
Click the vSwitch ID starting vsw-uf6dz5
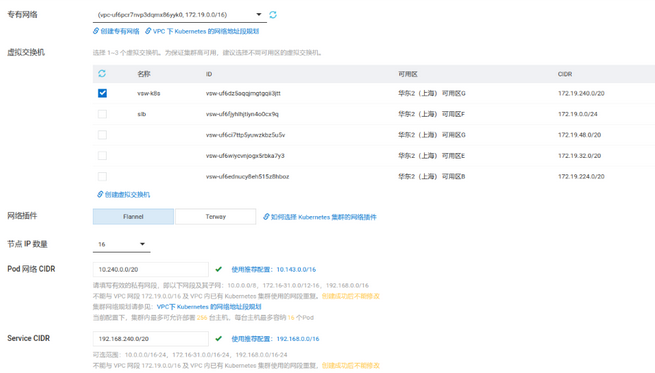[243, 93]
